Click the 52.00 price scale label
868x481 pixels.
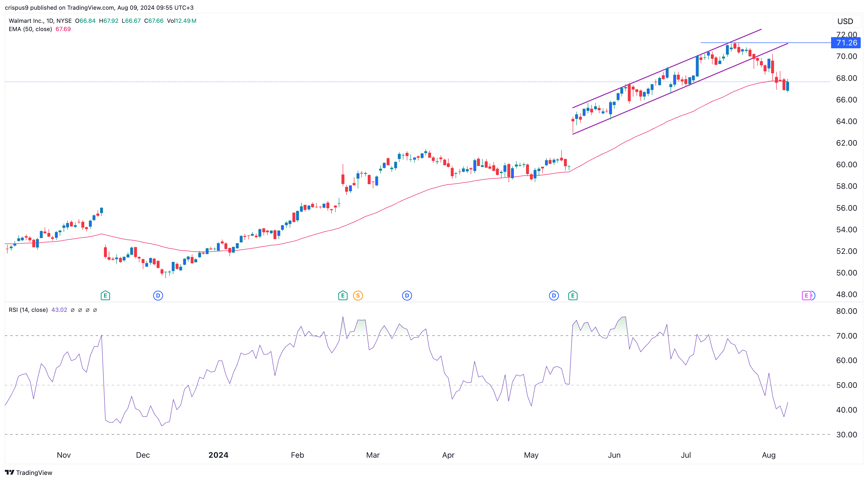click(x=846, y=251)
